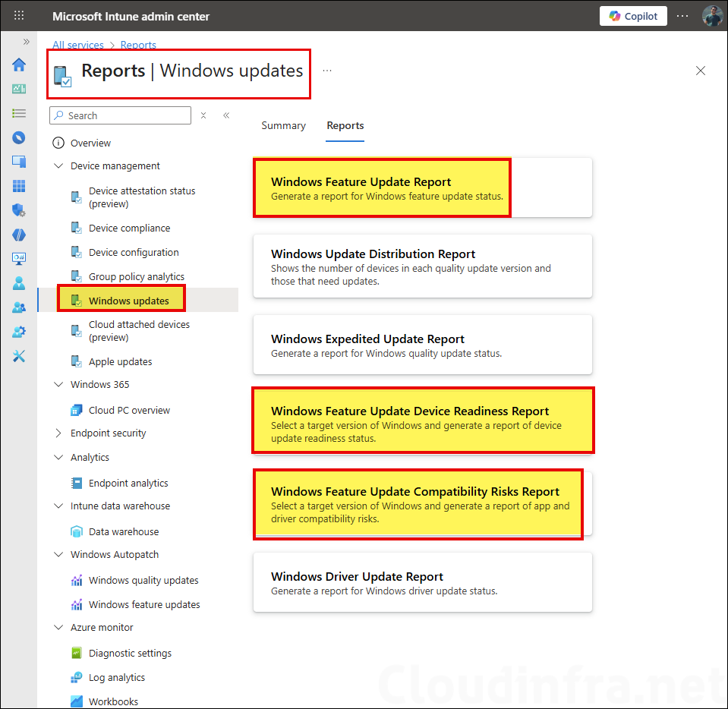Switch to the Summary tab

tap(283, 126)
